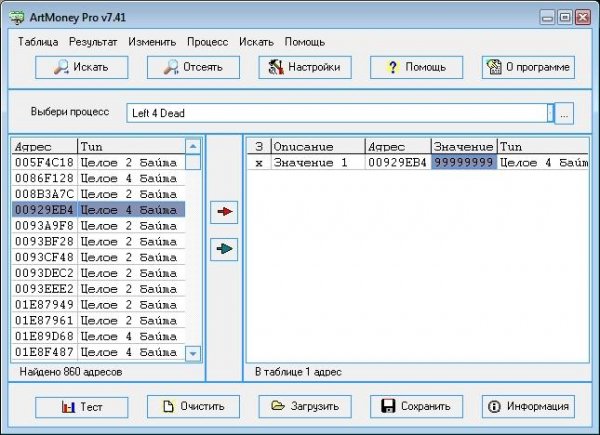The image size is (600, 435).
Task: Click the Загрузить load button
Action: pos(305,407)
